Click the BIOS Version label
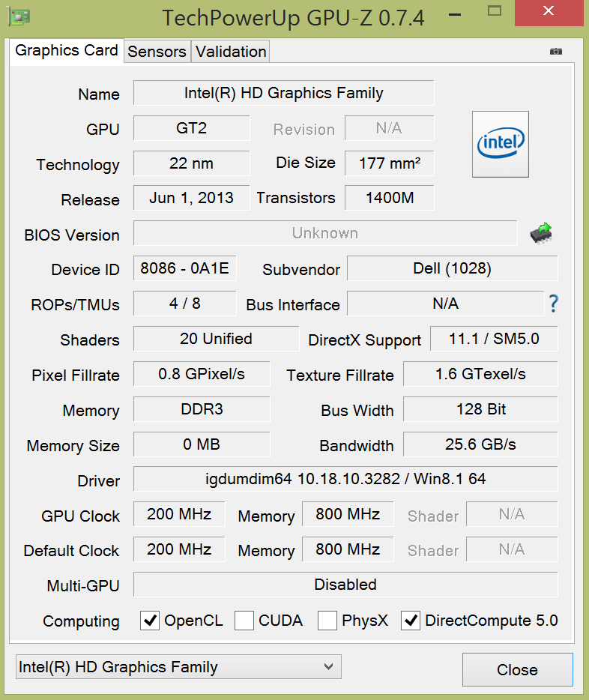The height and width of the screenshot is (700, 589). (x=72, y=235)
